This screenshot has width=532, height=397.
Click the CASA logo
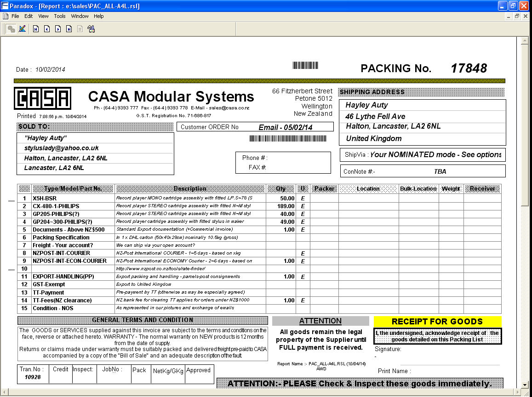click(42, 98)
